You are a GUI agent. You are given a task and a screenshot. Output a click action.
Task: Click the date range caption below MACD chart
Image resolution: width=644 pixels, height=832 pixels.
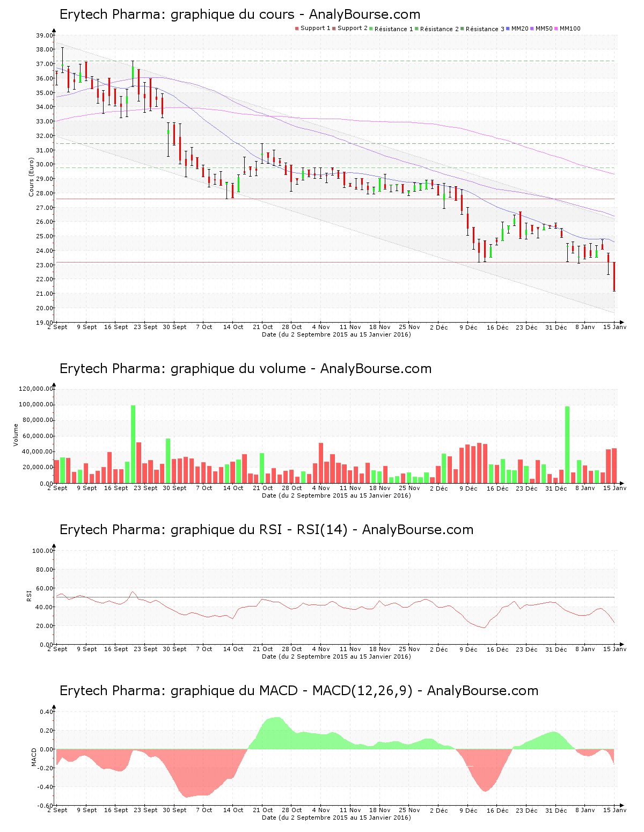pyautogui.click(x=336, y=818)
